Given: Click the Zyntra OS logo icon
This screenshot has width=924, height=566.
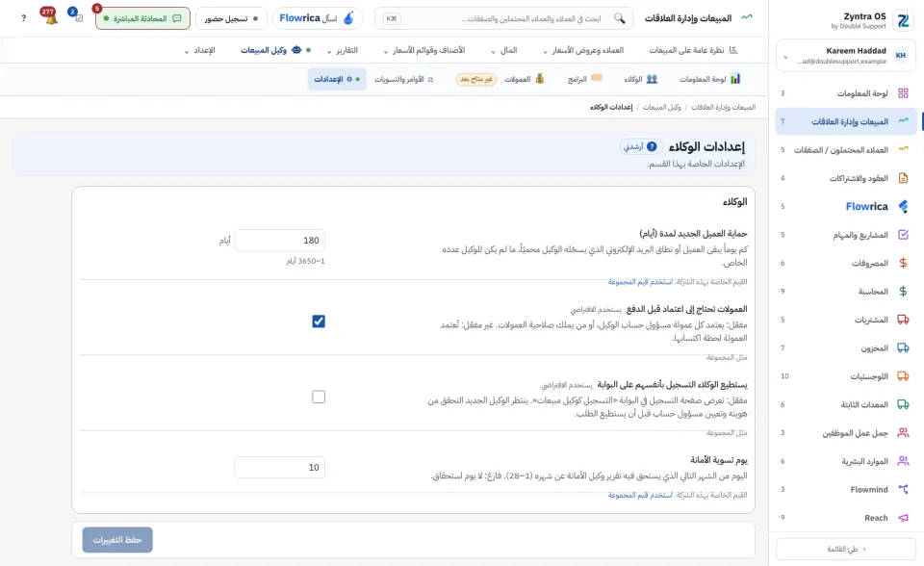Looking at the screenshot, I should (x=903, y=20).
